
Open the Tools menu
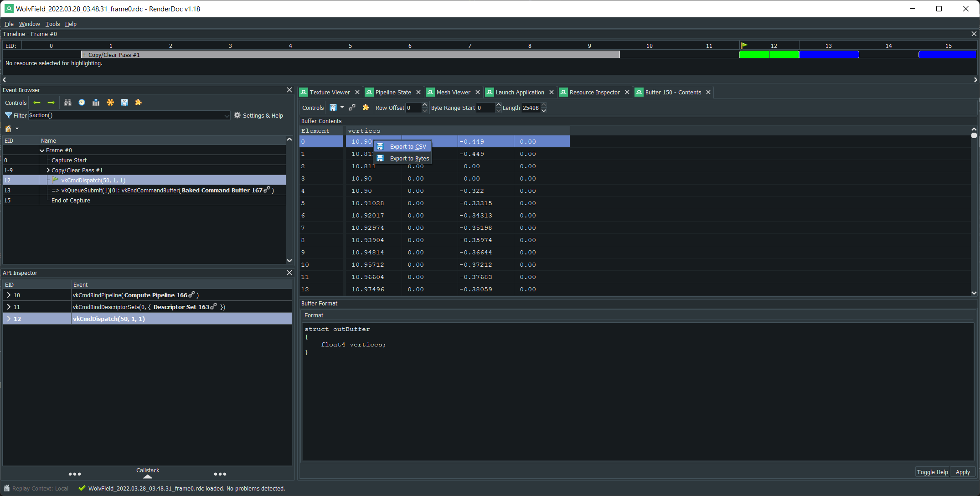pyautogui.click(x=52, y=24)
